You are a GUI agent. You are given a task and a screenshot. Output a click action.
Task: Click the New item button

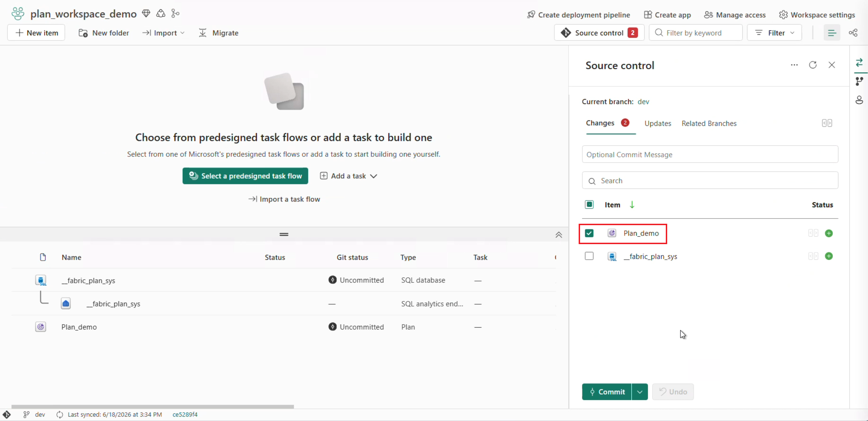tap(36, 33)
